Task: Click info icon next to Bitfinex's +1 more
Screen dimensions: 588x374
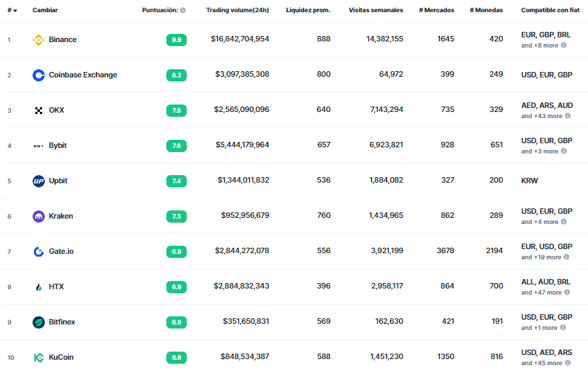Action: (563, 328)
